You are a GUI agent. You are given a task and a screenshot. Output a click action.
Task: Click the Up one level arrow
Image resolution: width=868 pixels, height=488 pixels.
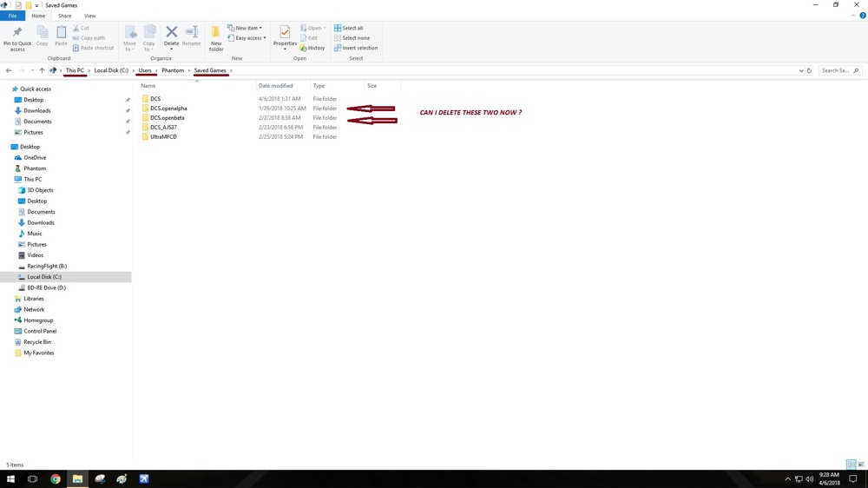42,70
